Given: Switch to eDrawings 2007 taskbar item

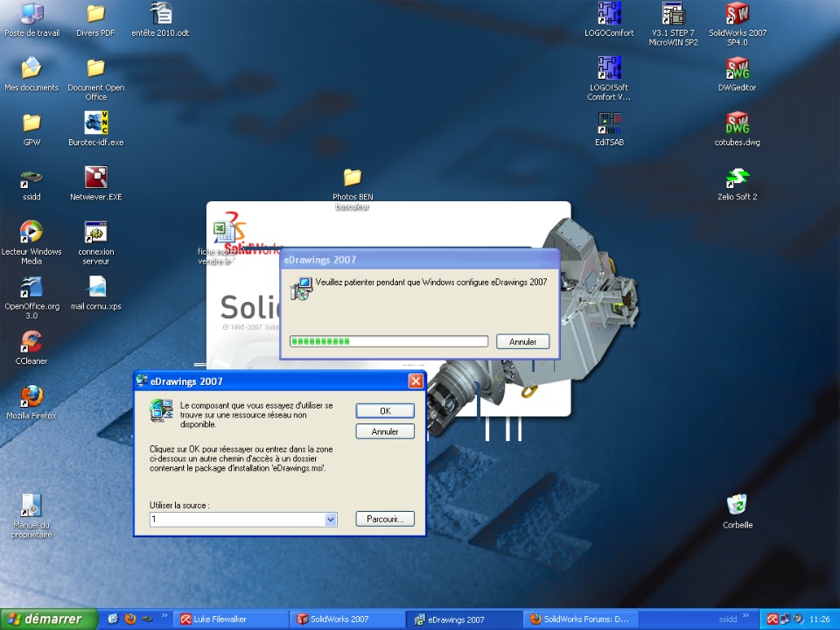Looking at the screenshot, I should 464,619.
